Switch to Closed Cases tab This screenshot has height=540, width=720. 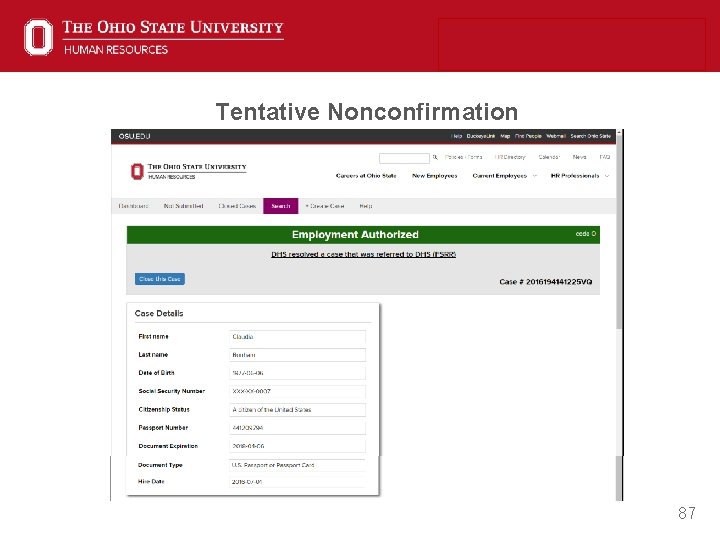[237, 206]
